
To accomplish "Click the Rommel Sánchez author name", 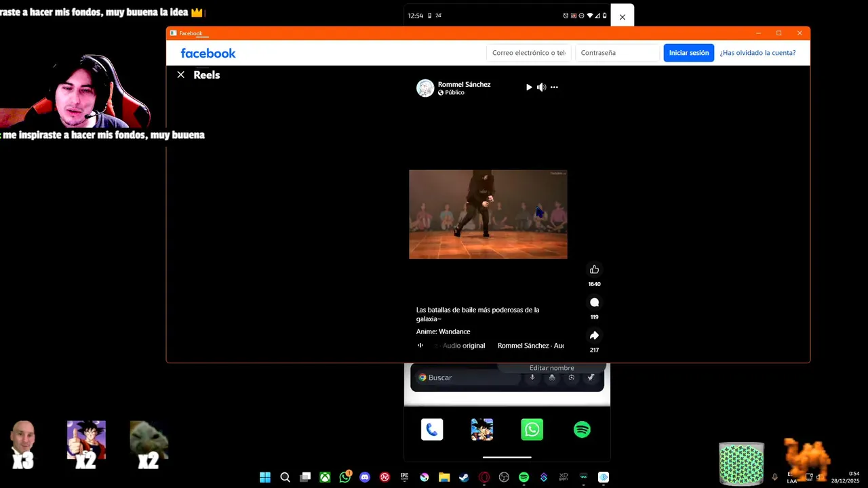I will [x=464, y=85].
